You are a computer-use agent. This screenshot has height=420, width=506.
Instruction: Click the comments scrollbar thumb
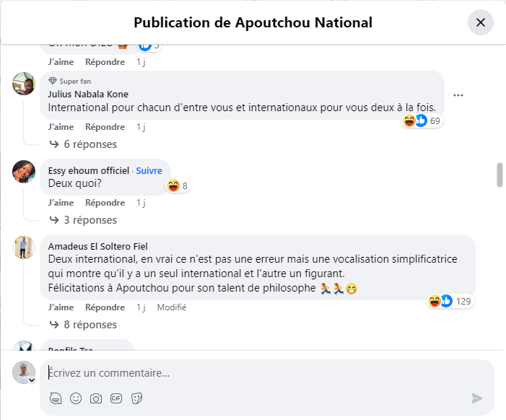500,175
